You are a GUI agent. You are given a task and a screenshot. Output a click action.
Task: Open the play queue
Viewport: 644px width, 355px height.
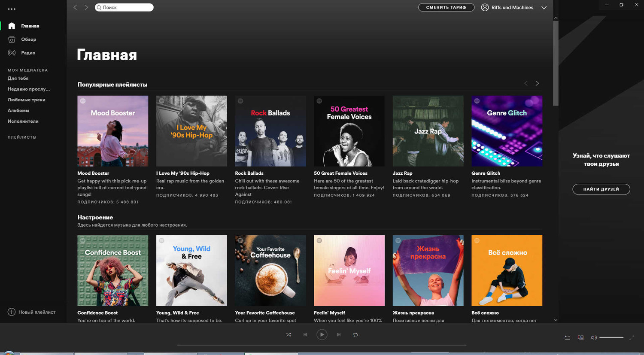click(568, 338)
